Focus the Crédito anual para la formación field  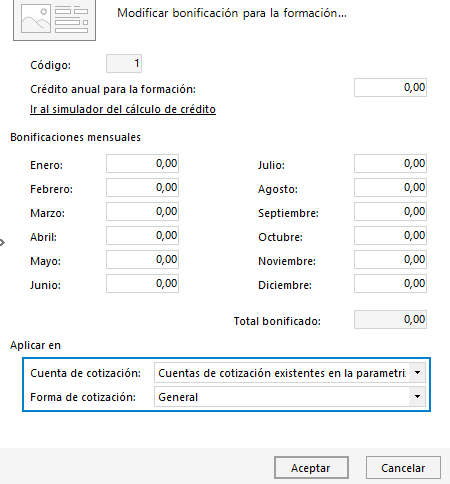coord(390,88)
